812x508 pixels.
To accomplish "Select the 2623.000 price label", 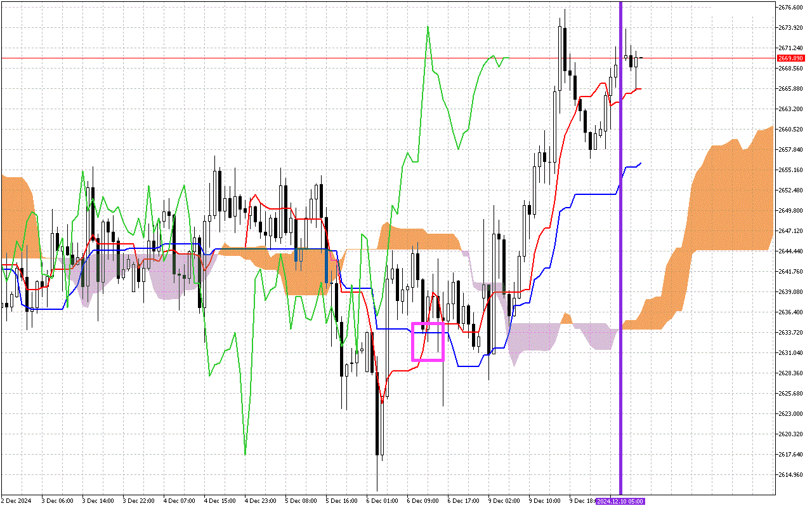I will [x=790, y=414].
